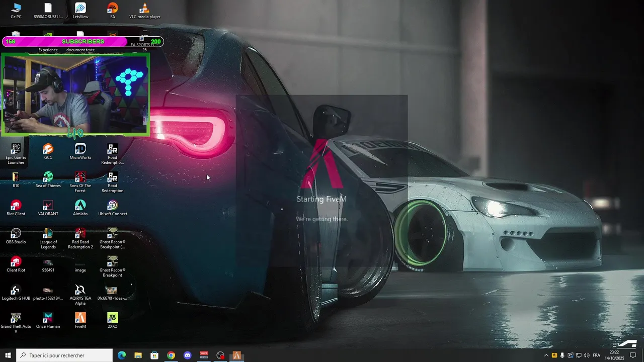
Task: Click the Taper ici pour rechercher search box
Action: tap(64, 355)
